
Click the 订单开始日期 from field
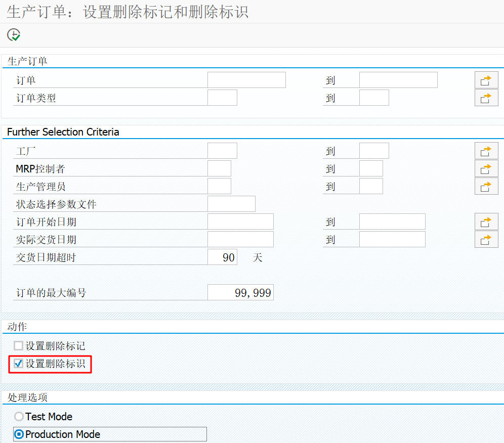pyautogui.click(x=240, y=221)
